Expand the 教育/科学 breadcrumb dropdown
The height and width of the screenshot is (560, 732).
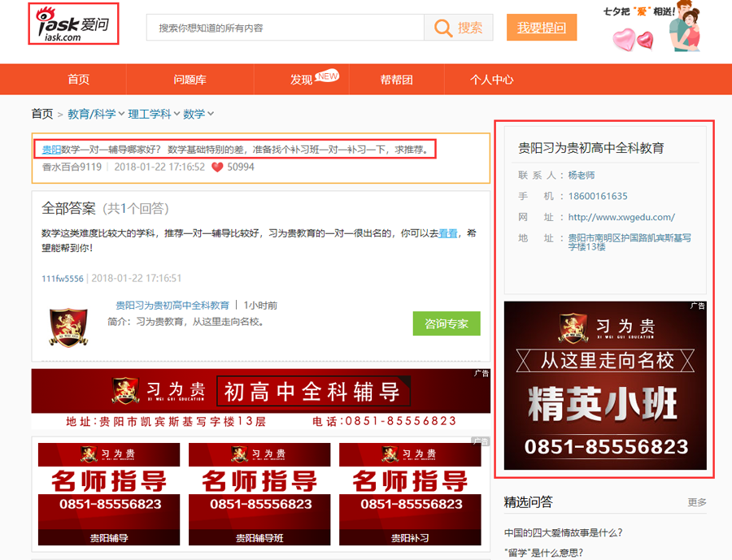(121, 114)
